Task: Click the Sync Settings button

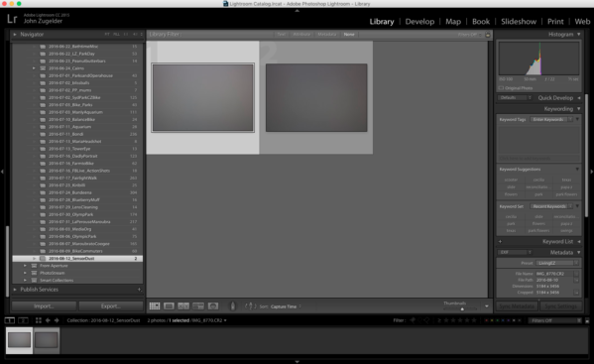Action: tap(560, 306)
